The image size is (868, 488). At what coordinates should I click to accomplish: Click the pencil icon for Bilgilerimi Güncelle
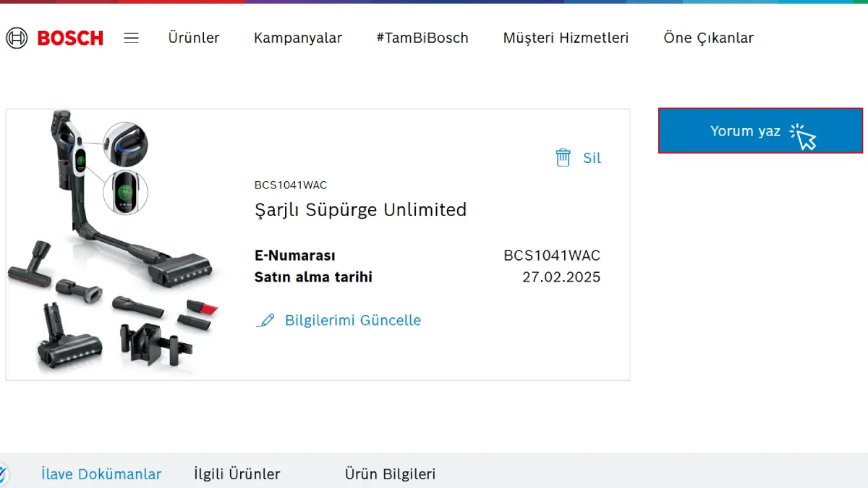click(265, 320)
